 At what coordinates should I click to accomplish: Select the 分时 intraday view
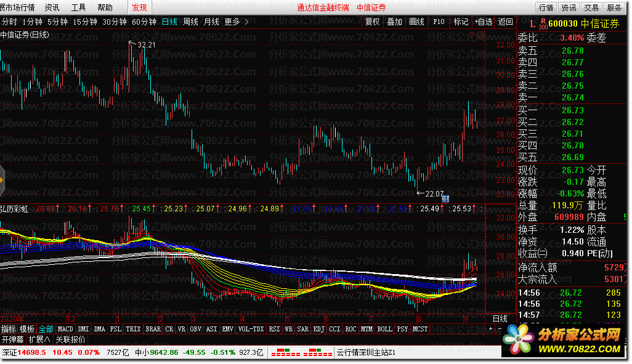pyautogui.click(x=9, y=22)
